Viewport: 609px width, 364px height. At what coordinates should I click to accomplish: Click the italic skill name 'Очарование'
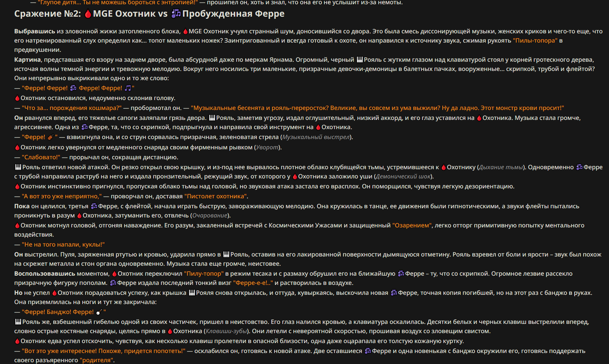point(210,215)
